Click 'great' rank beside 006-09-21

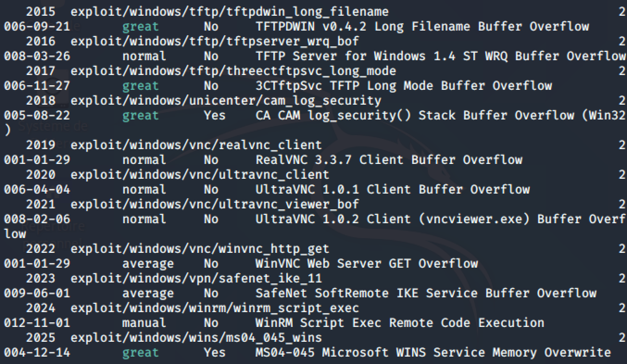(x=141, y=26)
